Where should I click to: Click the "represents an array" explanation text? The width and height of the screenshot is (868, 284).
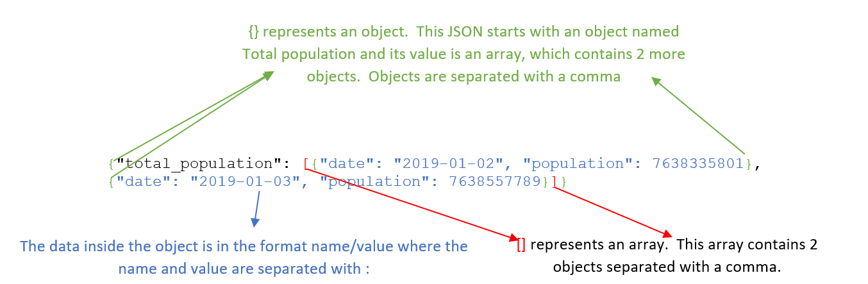point(667,256)
